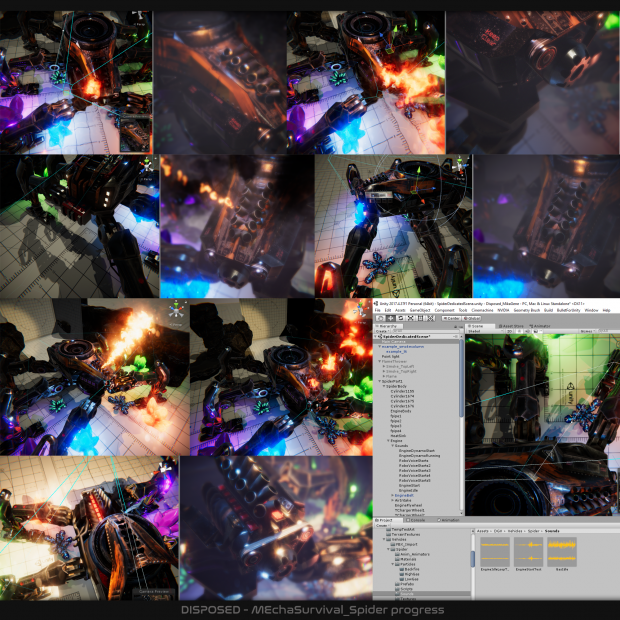Expand the Smoke_TopLeft object
The image size is (620, 620).
[x=384, y=367]
